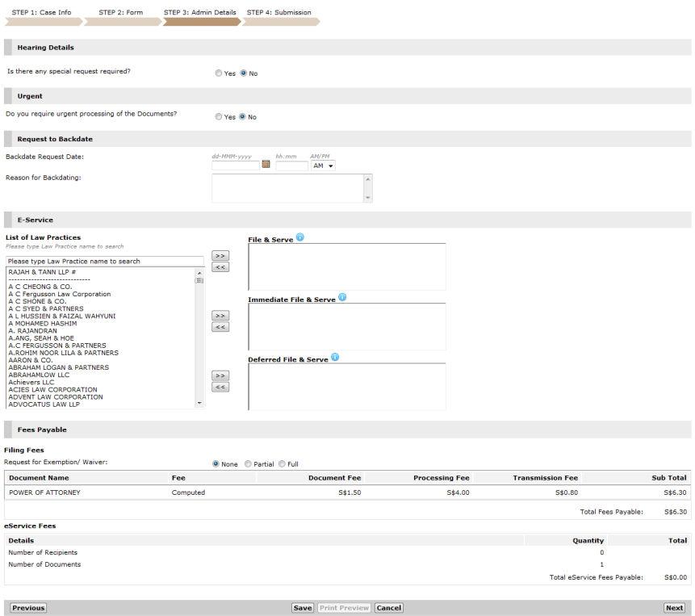
Task: Click the Immediate File & Serve info icon
Action: tap(341, 297)
